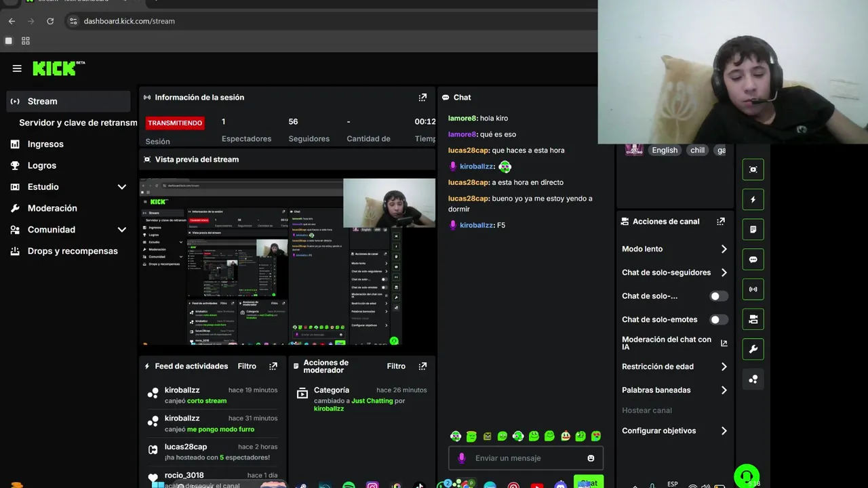This screenshot has width=868, height=488.
Task: Enable Chat de solo-emotes toggle
Action: coord(718,319)
